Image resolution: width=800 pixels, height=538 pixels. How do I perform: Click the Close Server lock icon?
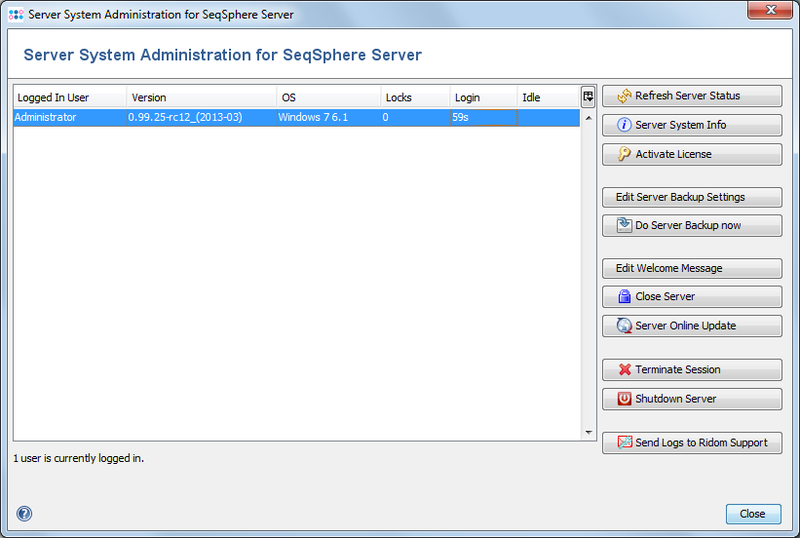[x=624, y=296]
